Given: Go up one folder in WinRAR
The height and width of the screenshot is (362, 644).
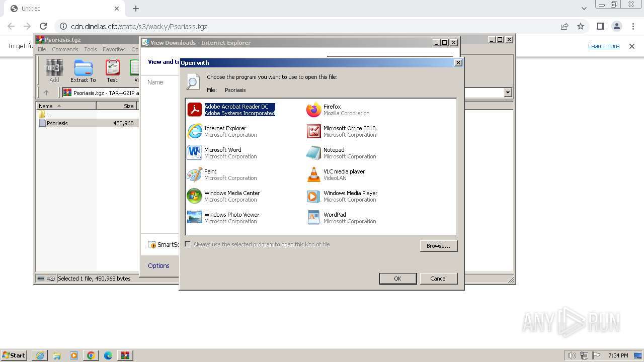Looking at the screenshot, I should tap(46, 93).
